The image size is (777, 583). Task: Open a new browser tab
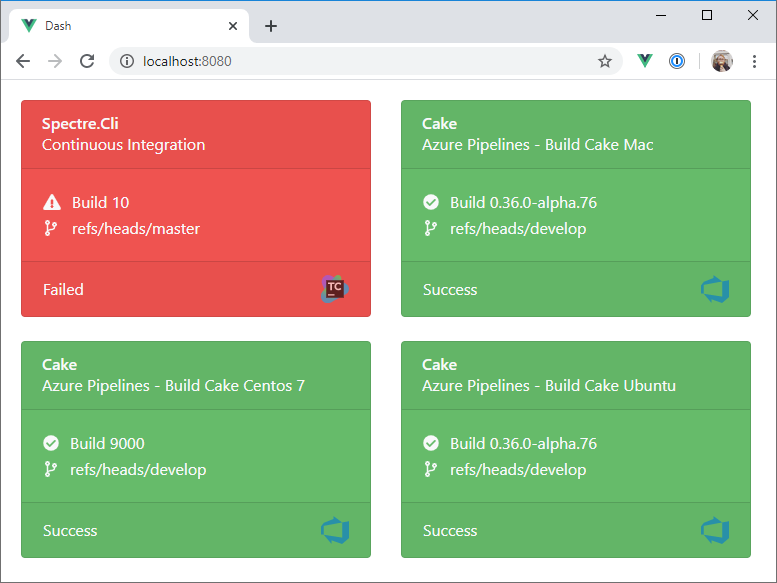point(271,26)
